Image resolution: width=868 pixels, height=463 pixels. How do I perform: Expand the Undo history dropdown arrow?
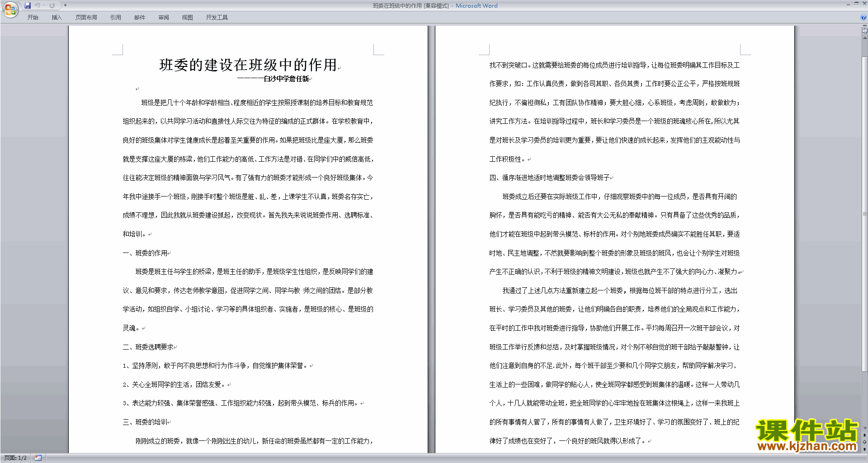tap(44, 5)
